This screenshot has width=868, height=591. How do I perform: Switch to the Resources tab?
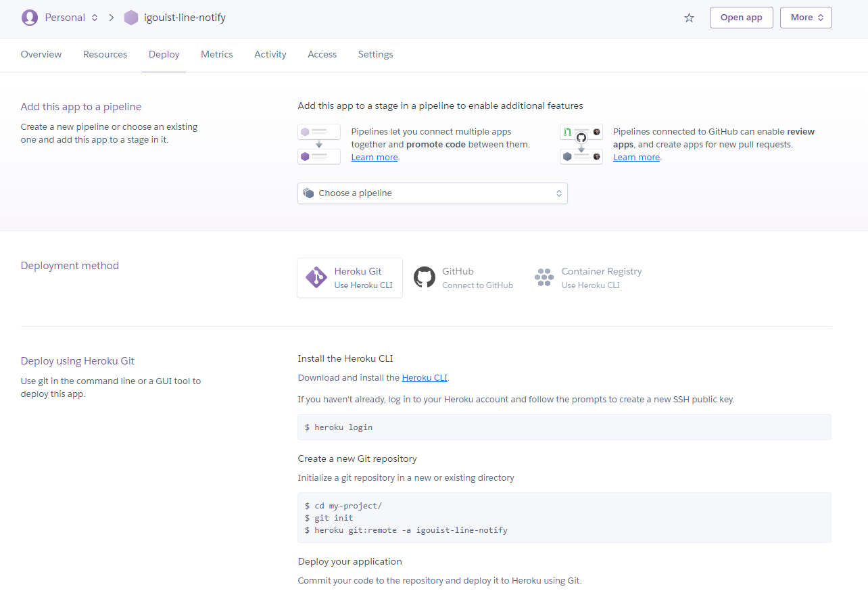(x=105, y=54)
